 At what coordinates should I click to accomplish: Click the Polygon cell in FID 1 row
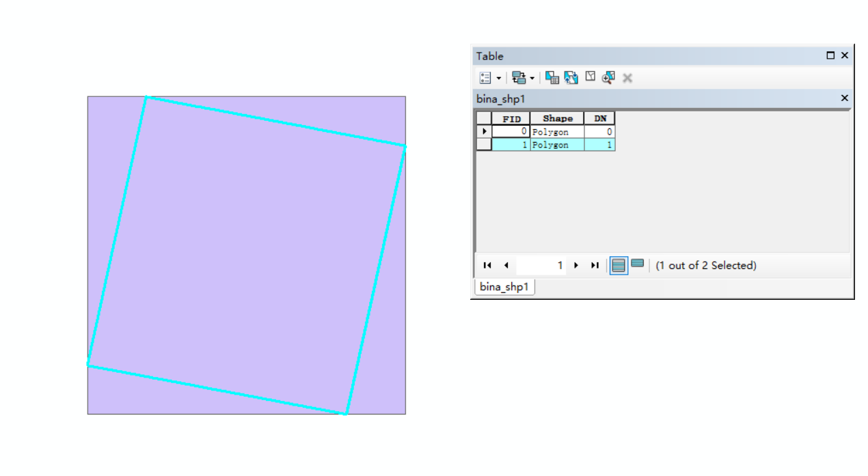558,145
